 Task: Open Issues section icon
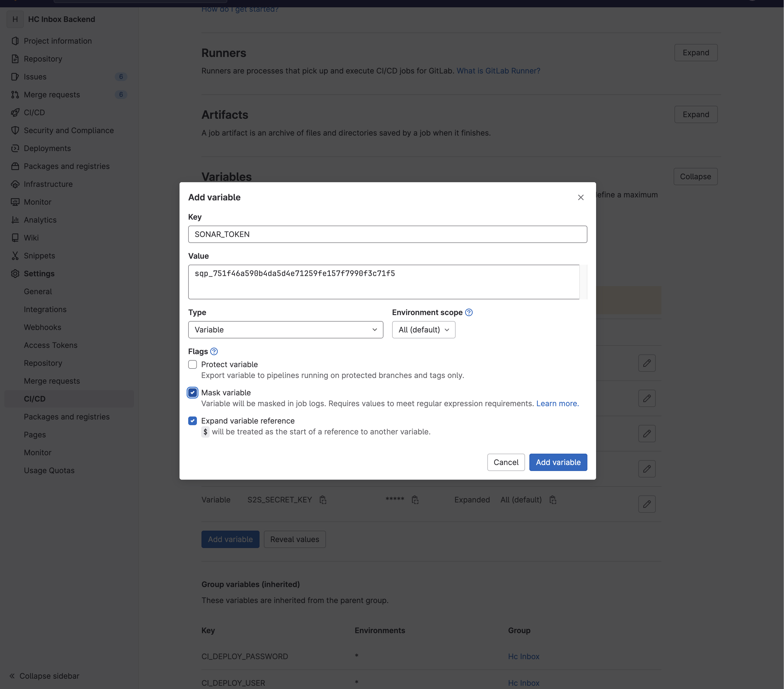point(15,77)
